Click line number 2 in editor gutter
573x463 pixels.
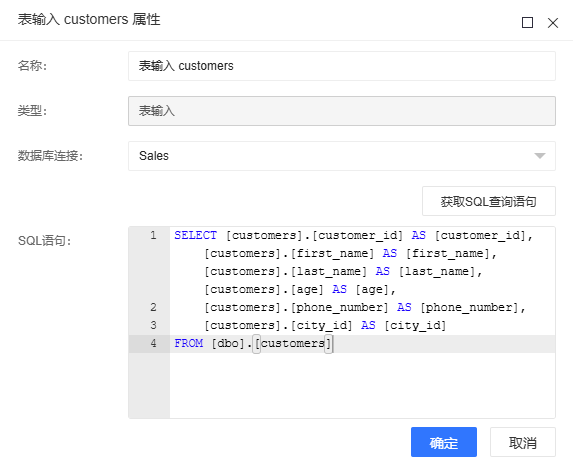[153, 307]
